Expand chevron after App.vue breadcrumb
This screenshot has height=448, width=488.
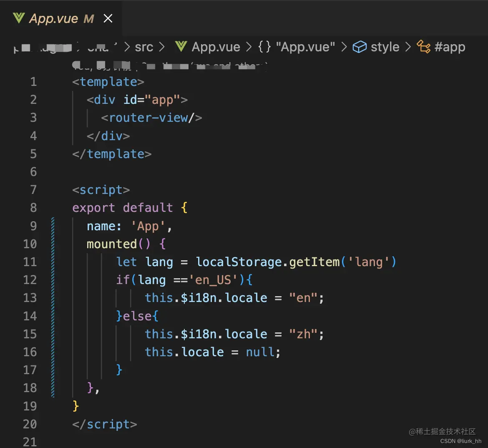(x=249, y=47)
